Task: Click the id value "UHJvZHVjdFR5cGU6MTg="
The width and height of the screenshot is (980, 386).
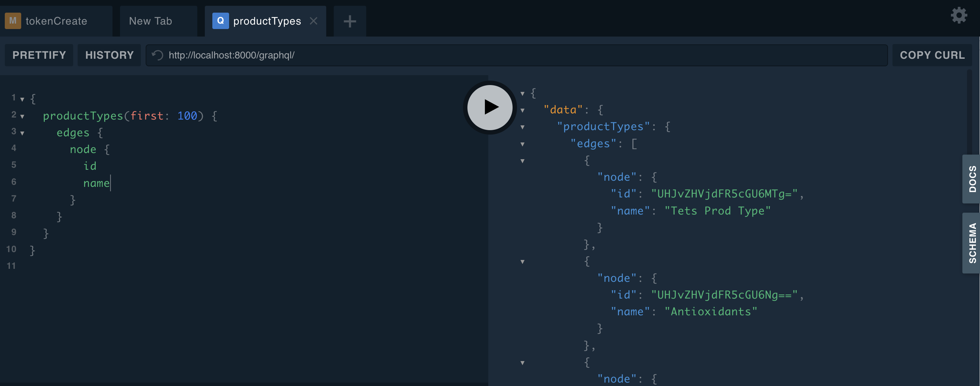Action: click(724, 194)
